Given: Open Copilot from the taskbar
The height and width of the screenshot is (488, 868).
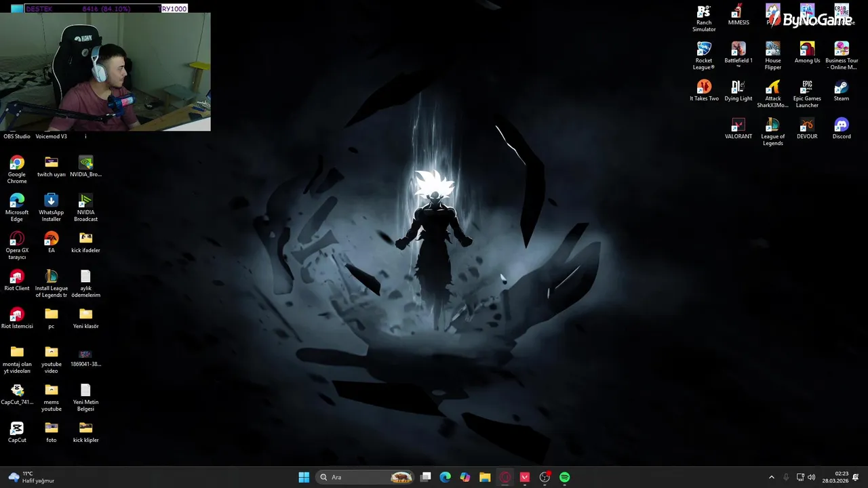Looking at the screenshot, I should point(465,477).
